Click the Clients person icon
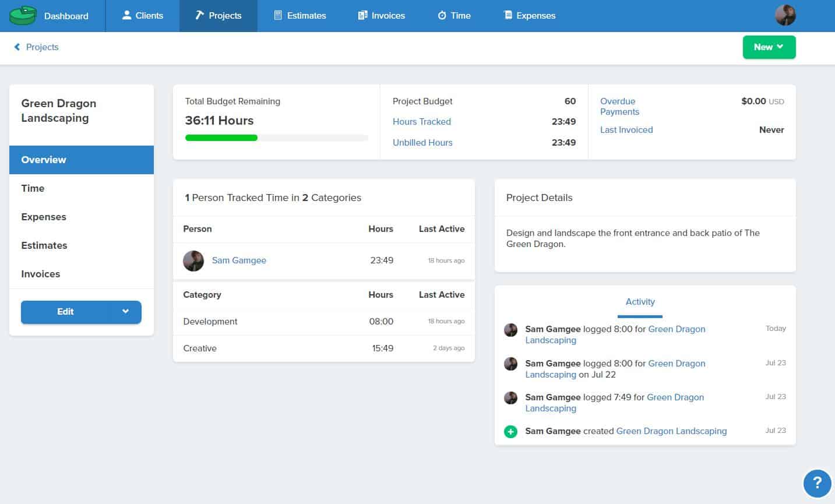Image resolution: width=835 pixels, height=504 pixels. coord(126,15)
